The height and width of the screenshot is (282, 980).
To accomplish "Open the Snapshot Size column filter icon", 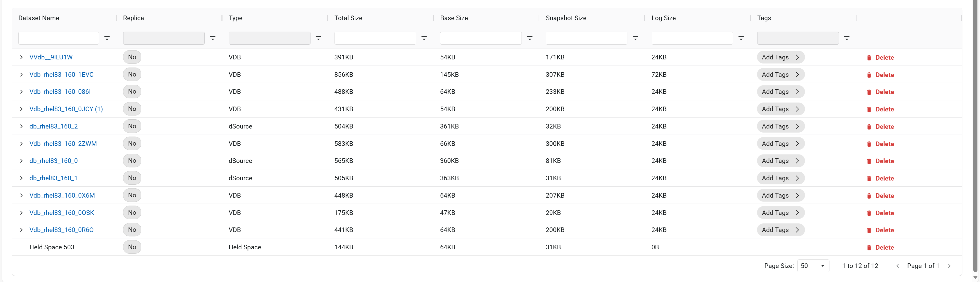I will [635, 38].
